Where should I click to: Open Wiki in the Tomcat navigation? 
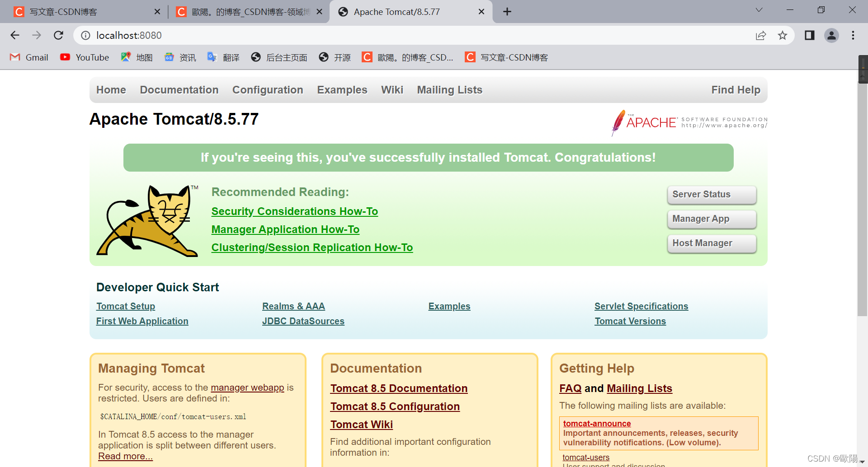(x=392, y=90)
